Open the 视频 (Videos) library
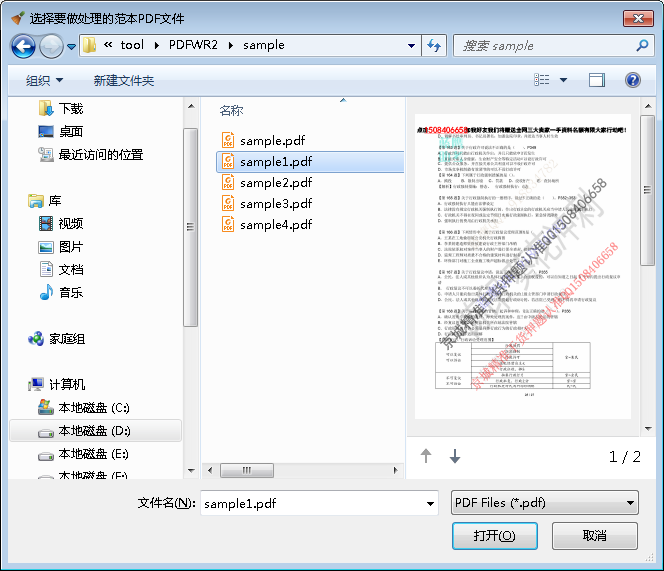The height and width of the screenshot is (571, 664). pos(61,223)
